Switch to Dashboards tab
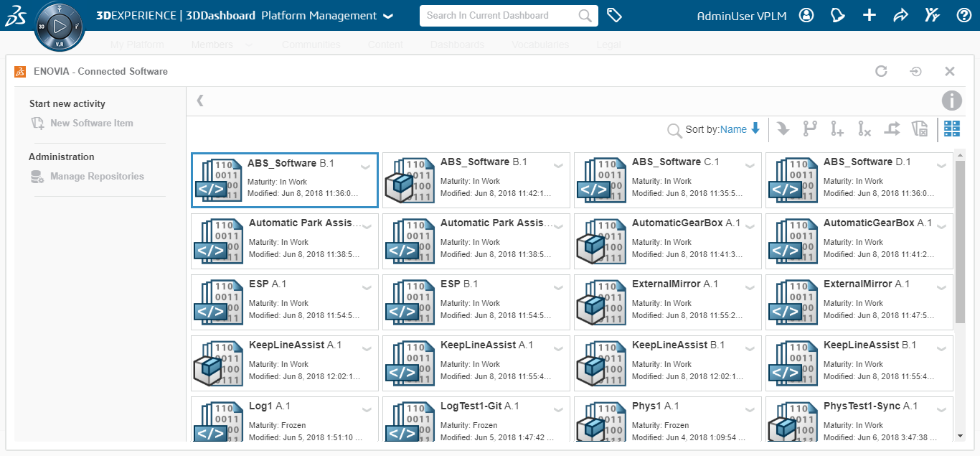 tap(457, 45)
